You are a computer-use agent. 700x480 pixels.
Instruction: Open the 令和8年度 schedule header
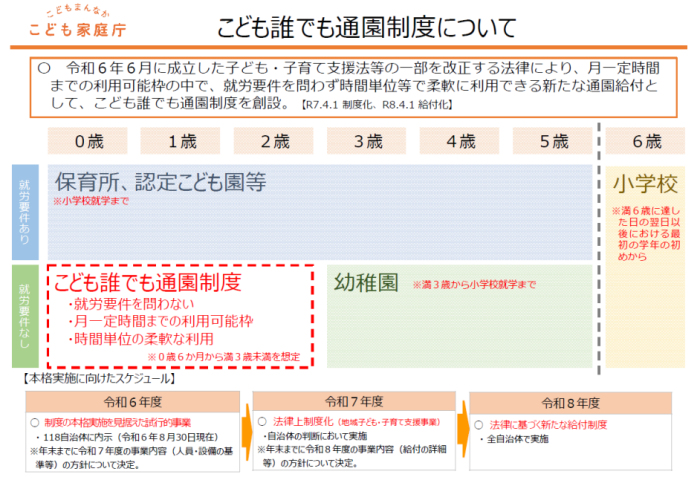click(570, 403)
